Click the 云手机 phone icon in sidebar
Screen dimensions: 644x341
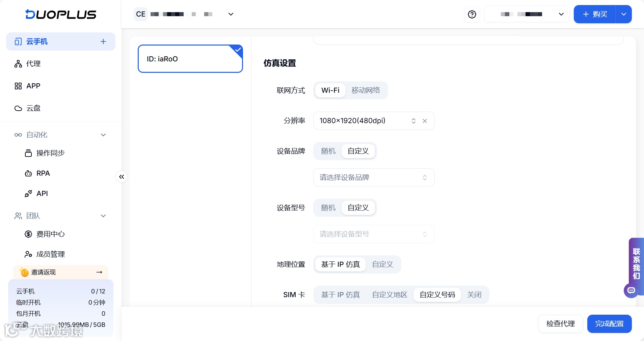tap(18, 41)
